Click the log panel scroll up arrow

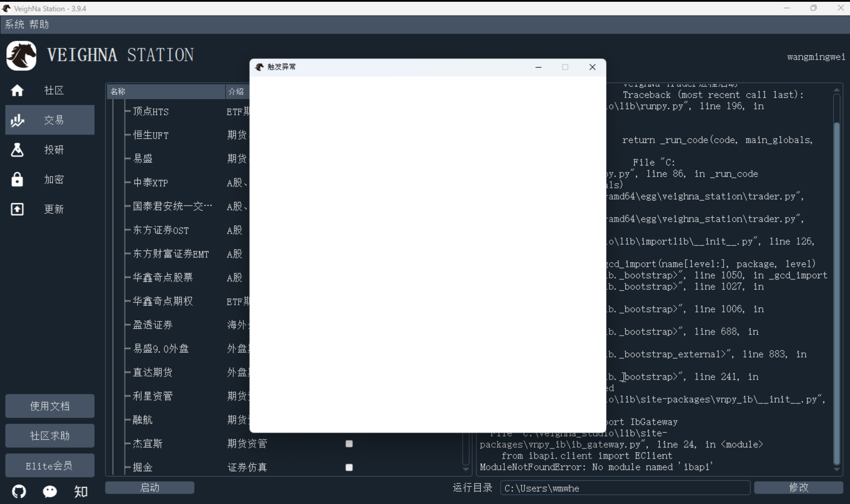[837, 90]
